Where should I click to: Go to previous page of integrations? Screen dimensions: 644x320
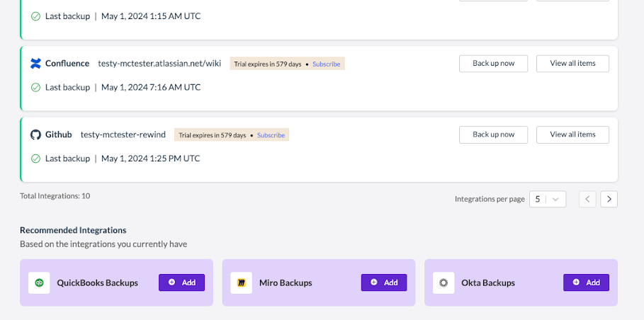click(587, 199)
